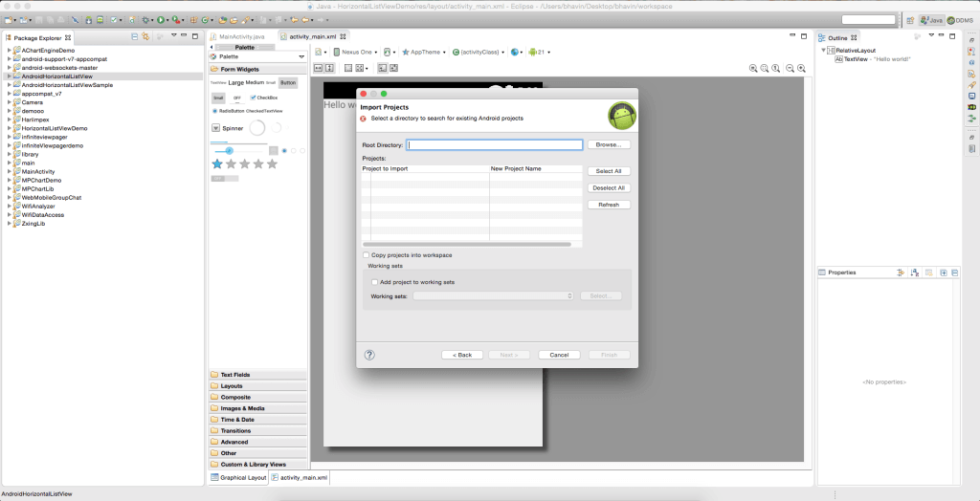980x501 pixels.
Task: Click the help question mark icon
Action: [x=369, y=355]
